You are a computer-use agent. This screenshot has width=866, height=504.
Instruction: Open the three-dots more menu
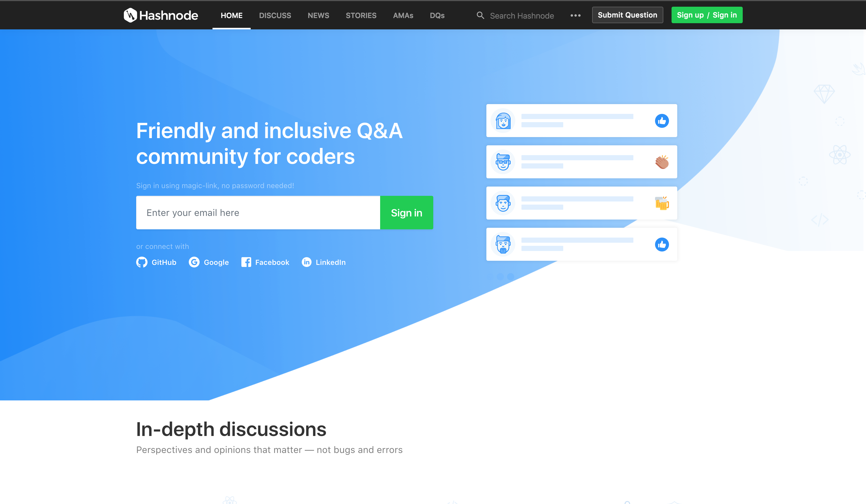(x=575, y=15)
